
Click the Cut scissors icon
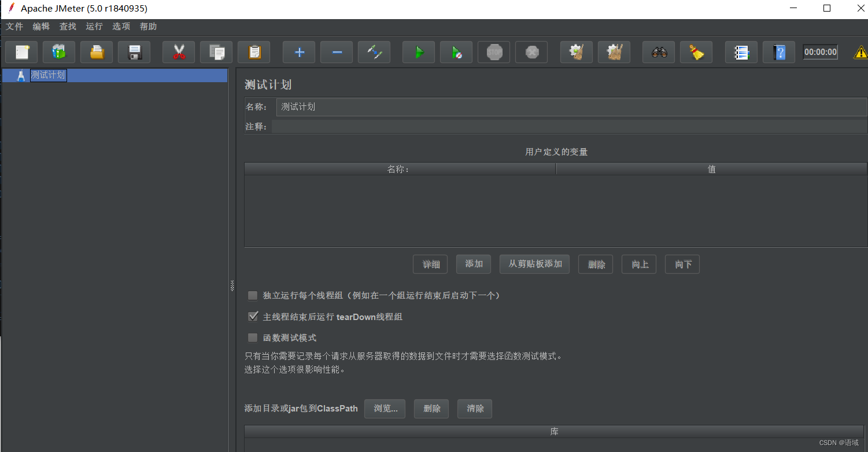(x=179, y=52)
